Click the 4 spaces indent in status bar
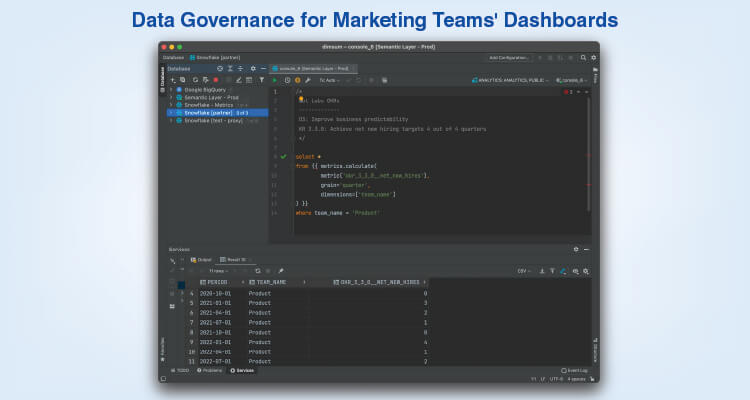Viewport: 750px width, 400px height. pyautogui.click(x=576, y=379)
